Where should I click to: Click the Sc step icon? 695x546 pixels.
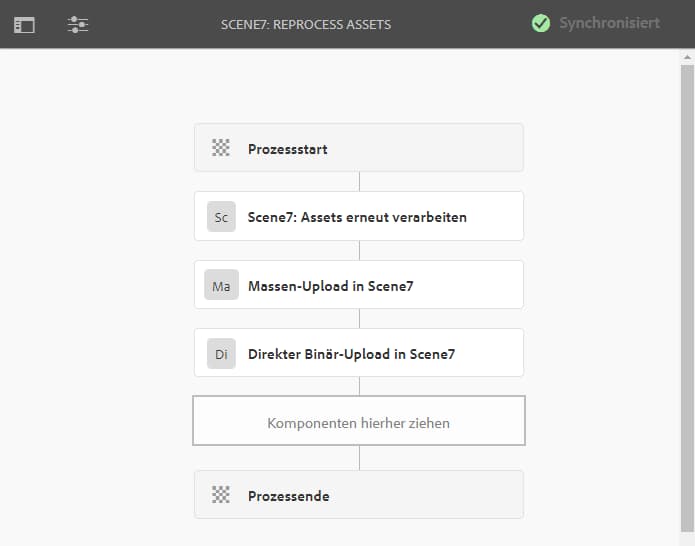(221, 217)
